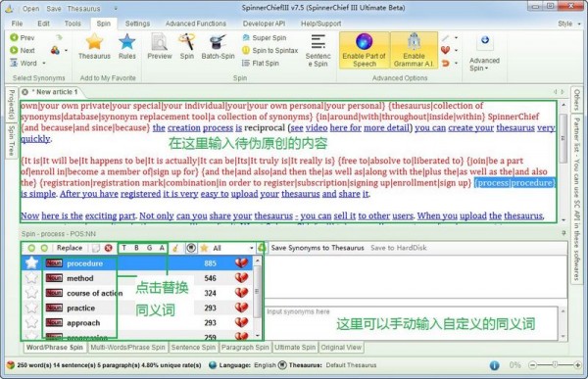Screen dimensions: 588x379
Task: Toggle favorite star for course of action
Action: pyautogui.click(x=31, y=293)
